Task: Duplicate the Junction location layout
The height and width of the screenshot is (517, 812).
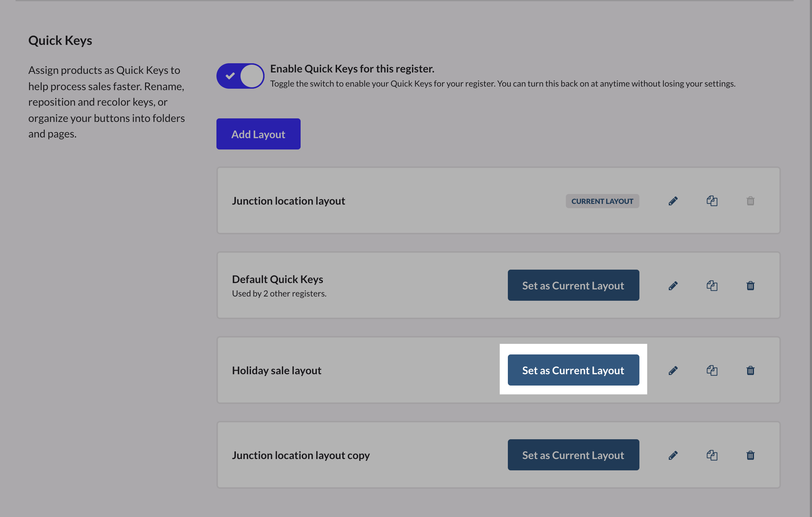Action: tap(712, 201)
